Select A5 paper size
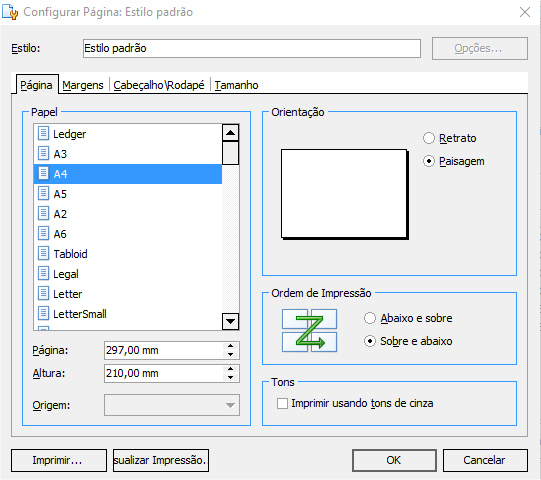Screen dimensions: 541x480 [128, 194]
